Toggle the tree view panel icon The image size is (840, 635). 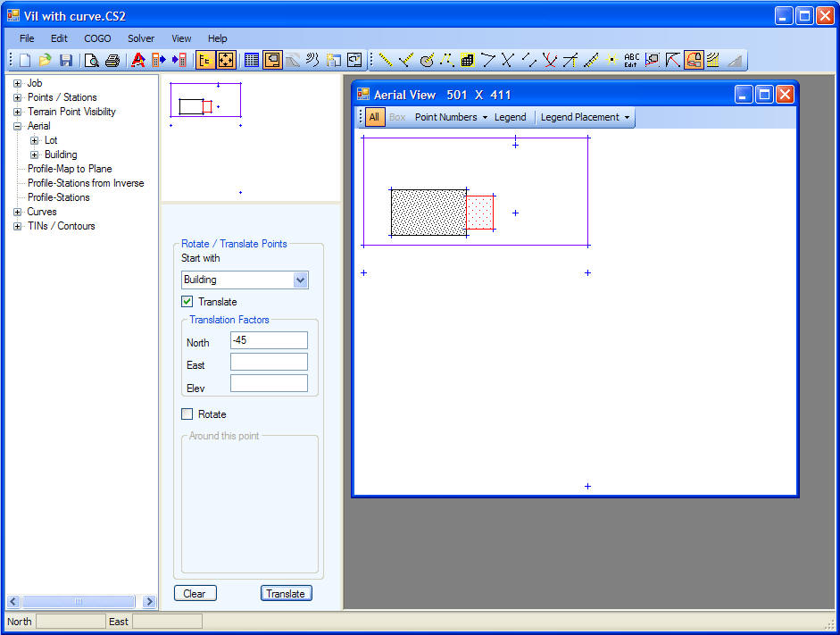(205, 61)
